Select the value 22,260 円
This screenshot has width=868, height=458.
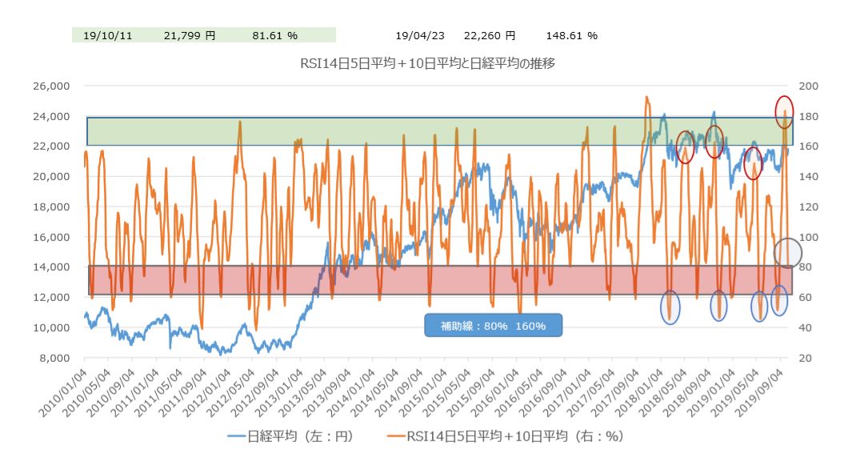(490, 35)
